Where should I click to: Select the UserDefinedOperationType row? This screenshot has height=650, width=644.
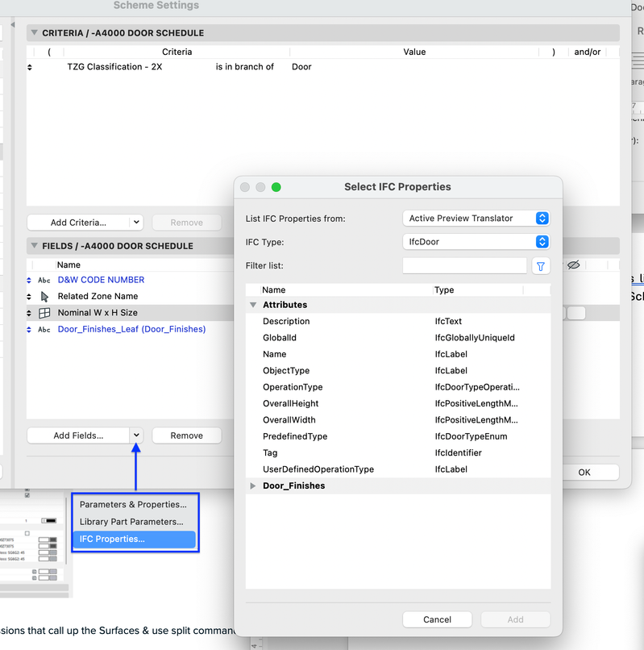(x=398, y=469)
